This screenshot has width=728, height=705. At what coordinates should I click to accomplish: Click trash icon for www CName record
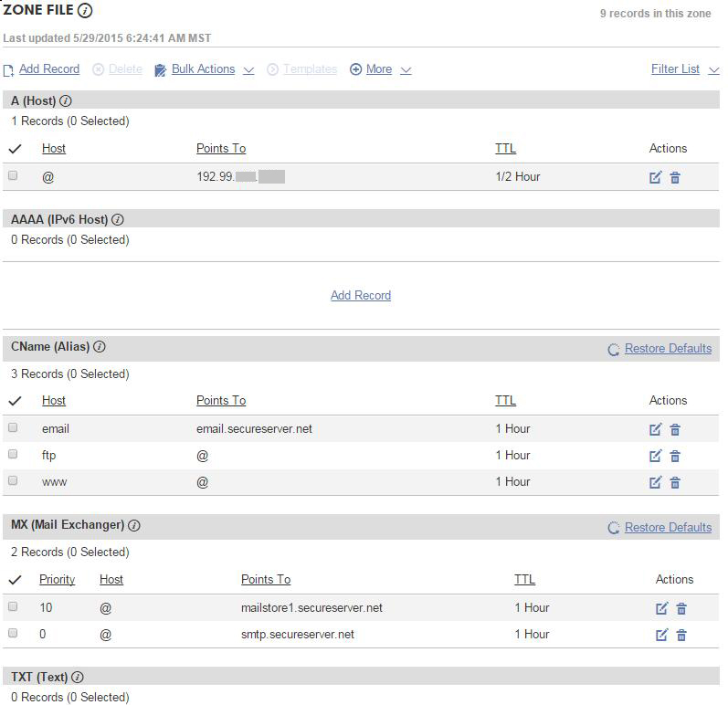tap(675, 482)
